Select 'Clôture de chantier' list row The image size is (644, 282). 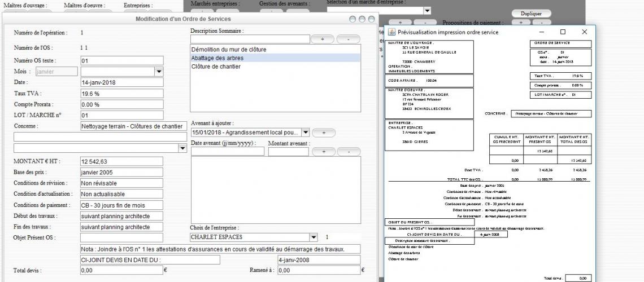(x=275, y=67)
